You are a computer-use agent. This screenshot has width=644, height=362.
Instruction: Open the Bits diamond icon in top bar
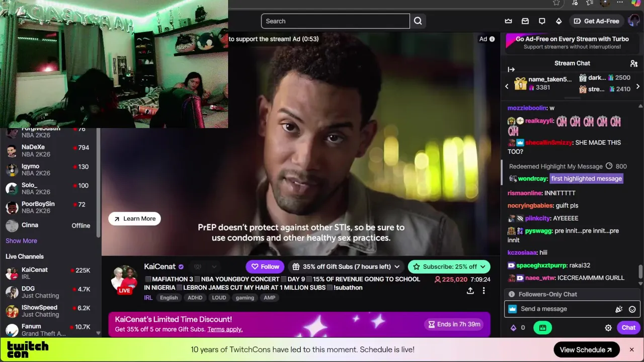[x=558, y=21]
